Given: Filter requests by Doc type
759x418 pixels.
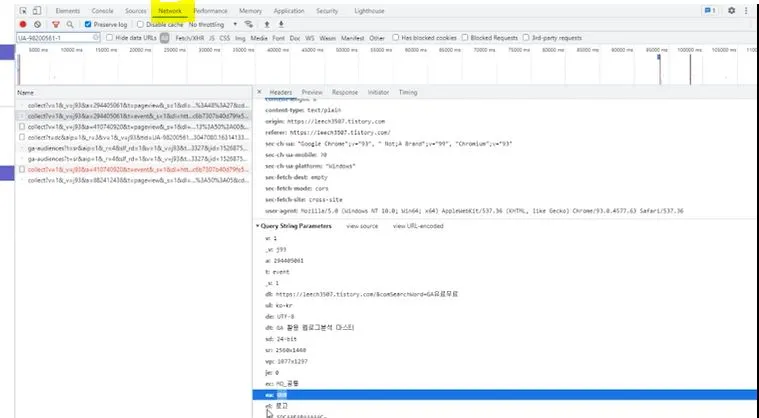Looking at the screenshot, I should [x=295, y=38].
